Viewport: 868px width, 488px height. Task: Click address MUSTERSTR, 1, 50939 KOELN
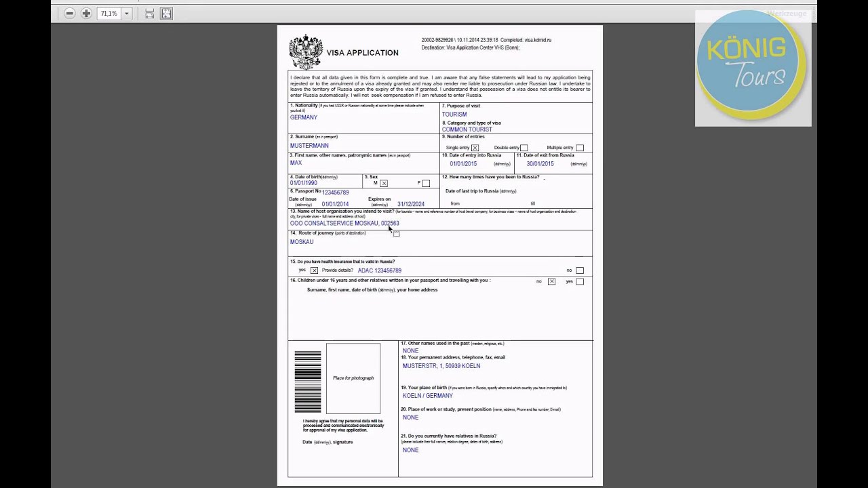441,366
